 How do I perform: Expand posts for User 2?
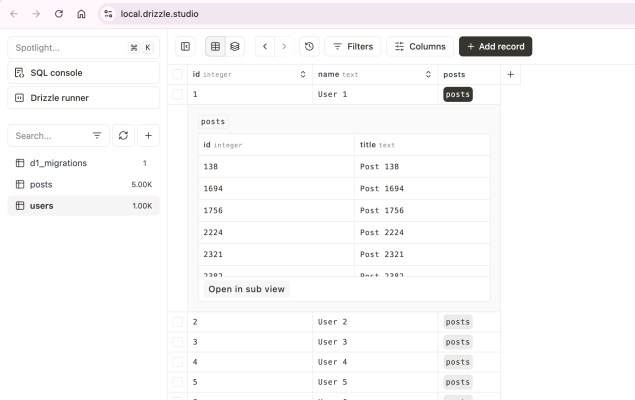pyautogui.click(x=458, y=322)
